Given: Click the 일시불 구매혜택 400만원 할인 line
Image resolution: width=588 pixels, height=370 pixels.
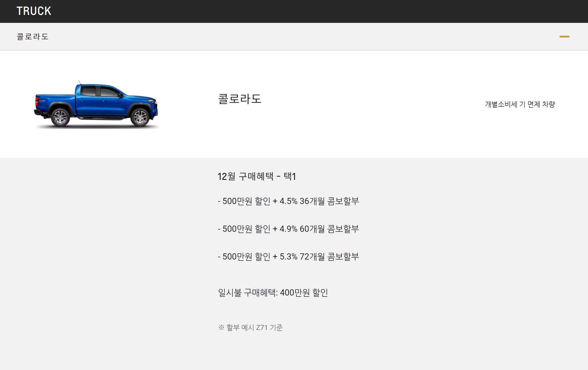Looking at the screenshot, I should pos(273,293).
